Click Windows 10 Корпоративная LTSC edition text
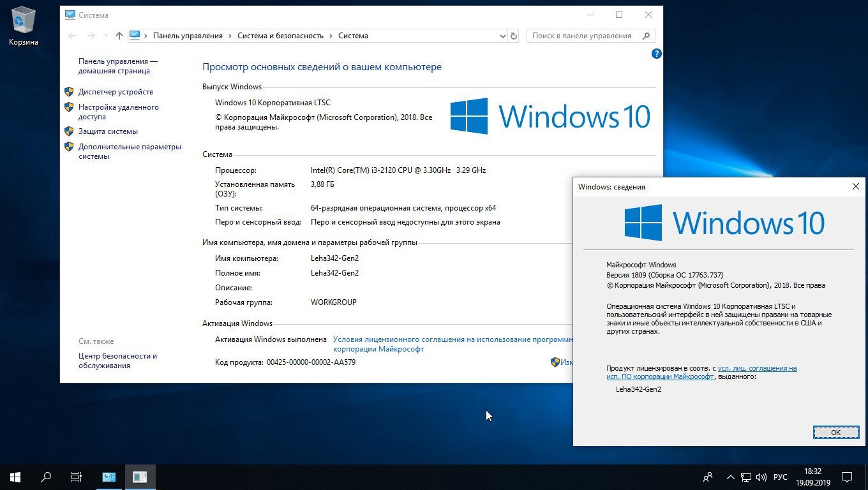This screenshot has height=490, width=868. [x=273, y=103]
